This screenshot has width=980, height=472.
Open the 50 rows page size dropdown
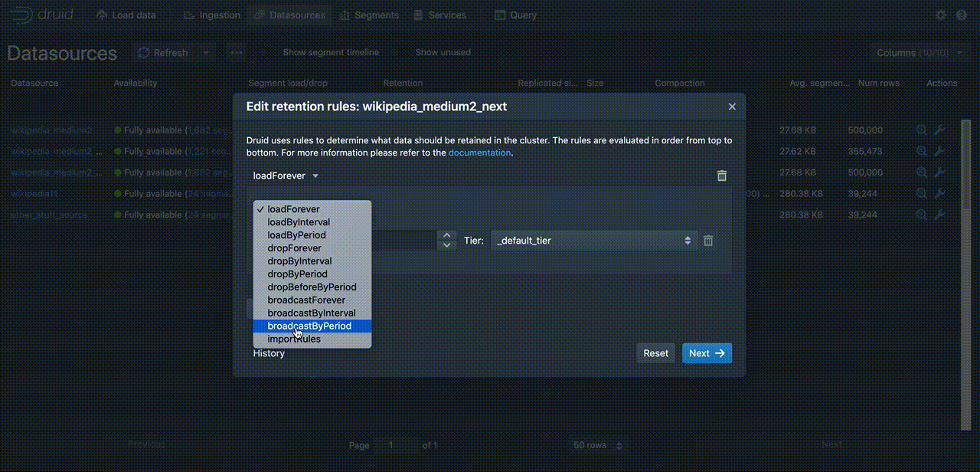(x=597, y=445)
